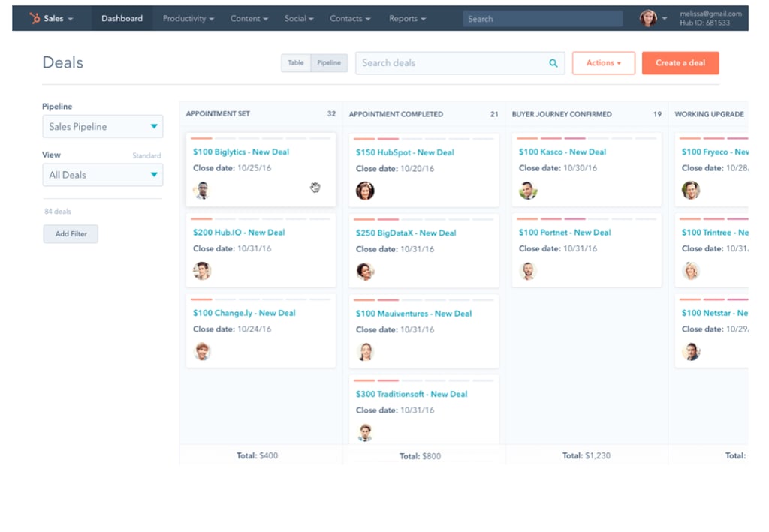This screenshot has height=532, width=769.
Task: Click owner avatar on Fryeco deal card
Action: [691, 190]
